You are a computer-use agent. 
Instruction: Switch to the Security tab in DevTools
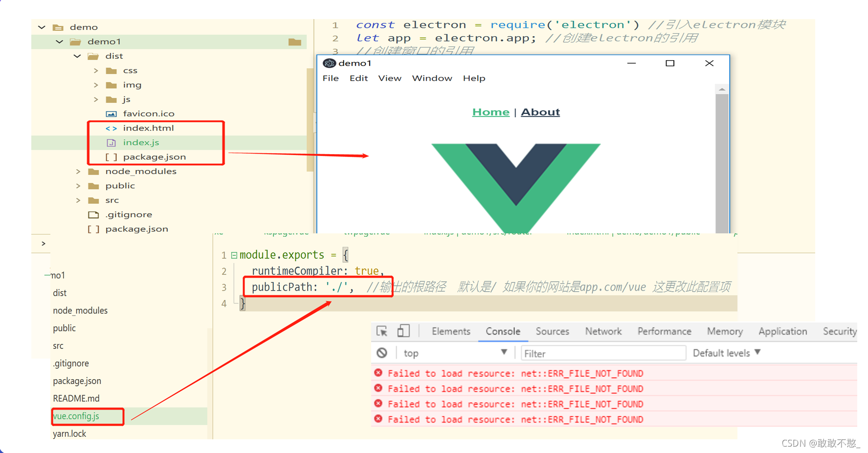(x=840, y=332)
